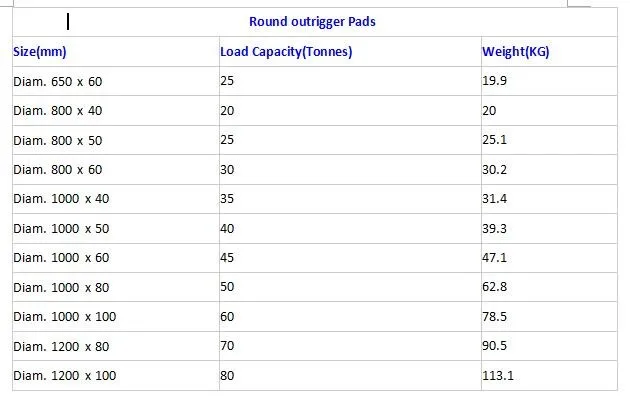Select the "Weight(KG)" column header
630x402 pixels.
[516, 52]
